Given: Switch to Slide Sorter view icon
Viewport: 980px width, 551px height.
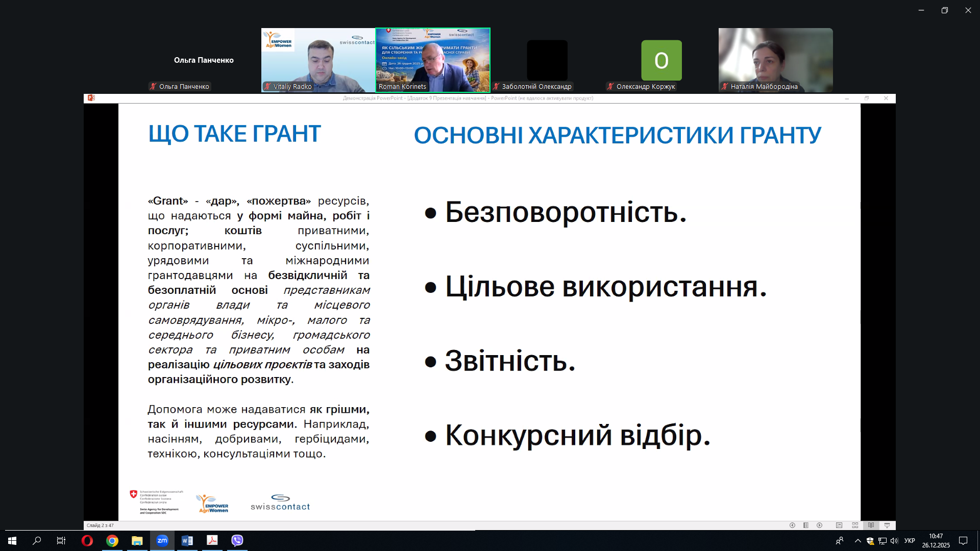Looking at the screenshot, I should (x=855, y=525).
